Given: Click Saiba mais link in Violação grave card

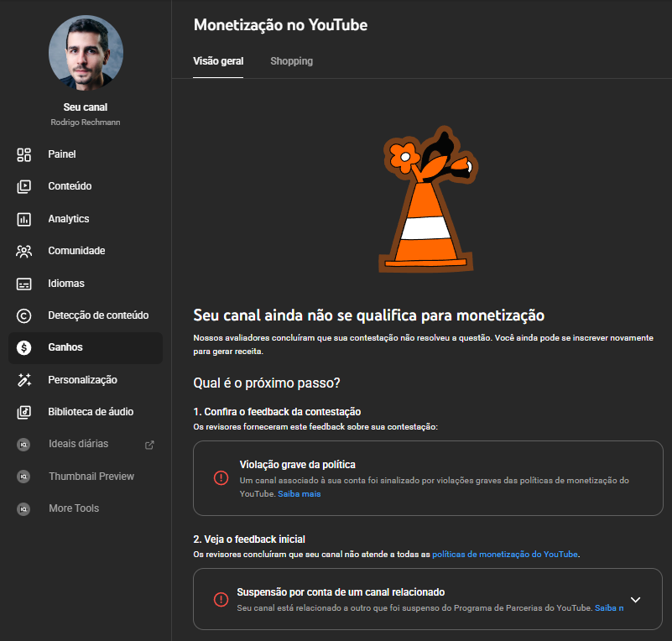Looking at the screenshot, I should point(300,494).
